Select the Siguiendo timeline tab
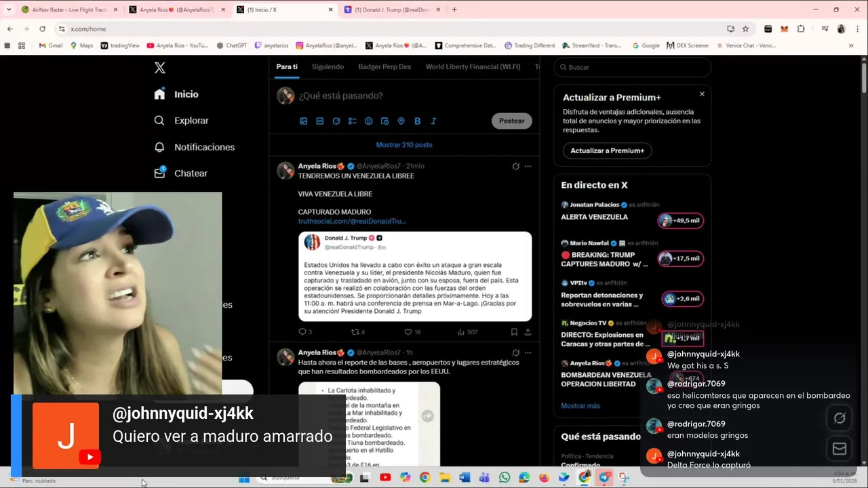868x488 pixels. pos(328,67)
